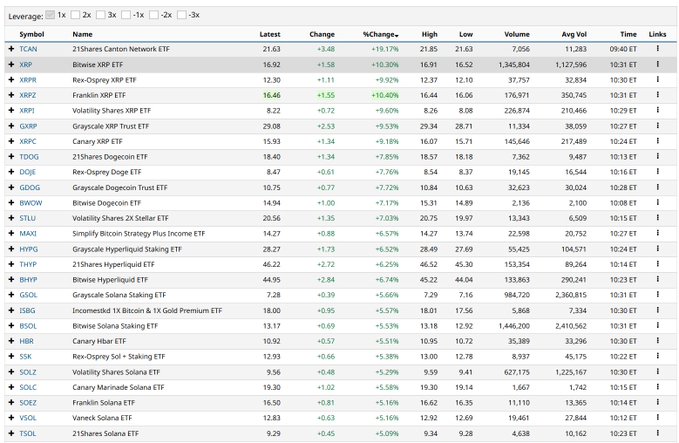679x443 pixels.
Task: Open the links menu for Franklin XRP ETF
Action: (x=657, y=95)
